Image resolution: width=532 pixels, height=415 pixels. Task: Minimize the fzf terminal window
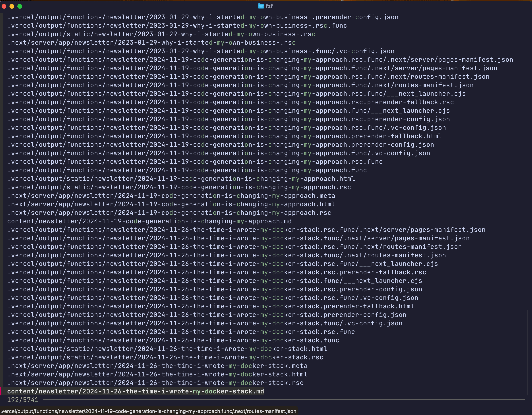12,6
